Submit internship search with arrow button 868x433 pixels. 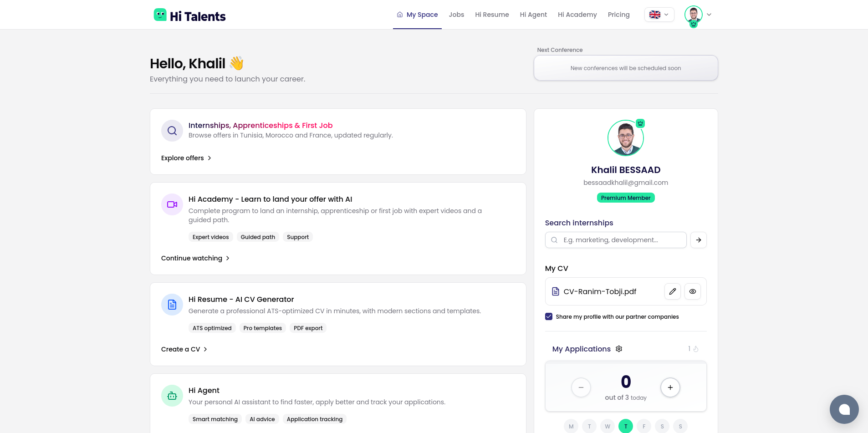(x=699, y=240)
